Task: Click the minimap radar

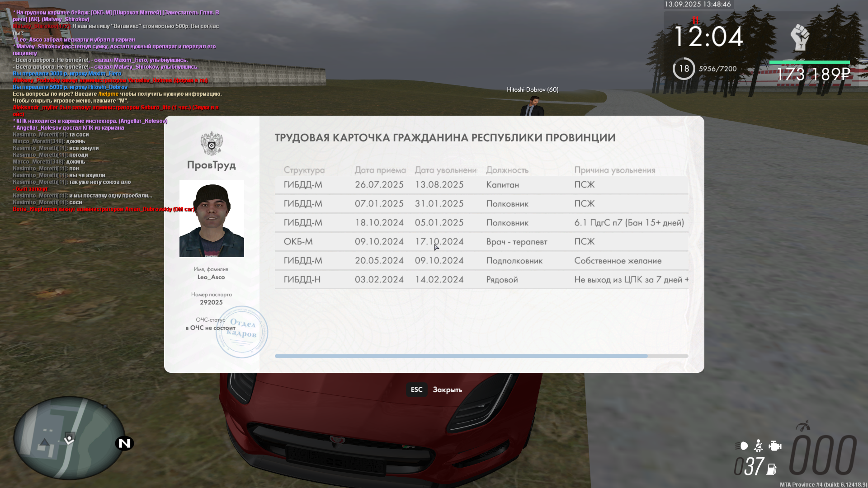Action: [69, 437]
